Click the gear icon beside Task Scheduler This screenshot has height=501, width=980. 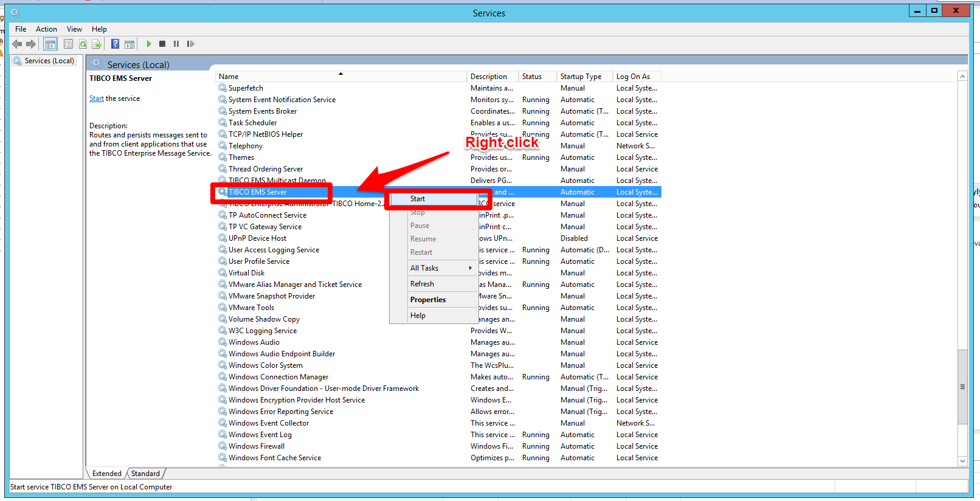click(223, 123)
